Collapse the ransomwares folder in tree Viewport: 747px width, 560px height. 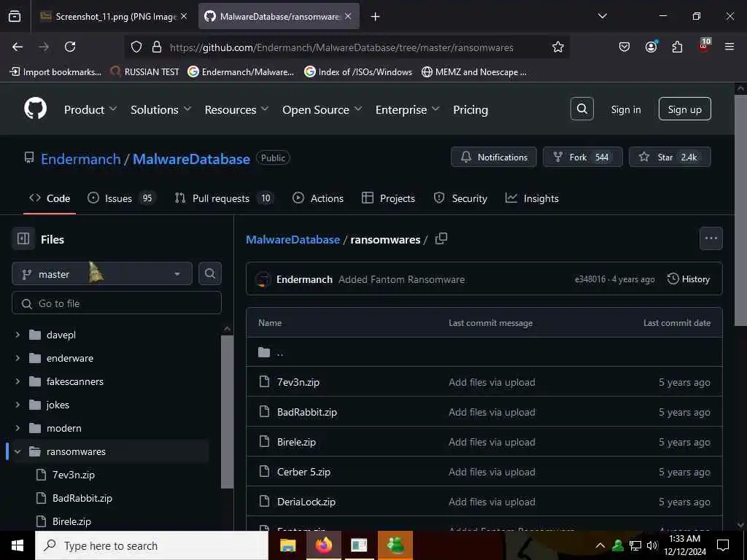(x=18, y=451)
